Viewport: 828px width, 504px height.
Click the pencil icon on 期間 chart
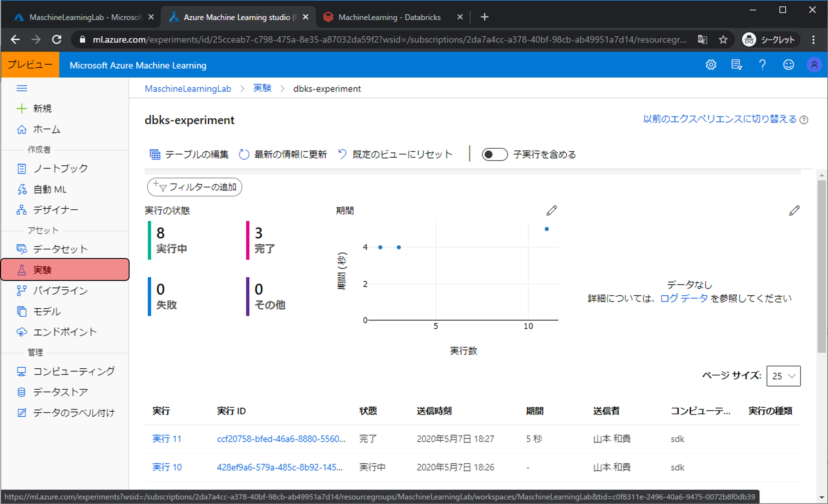tap(551, 211)
